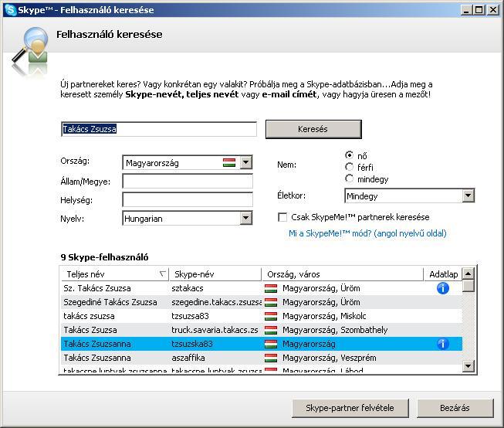Screen dimensions: 504x428
Task: Maximize the Skype search window
Action: click(x=479, y=10)
